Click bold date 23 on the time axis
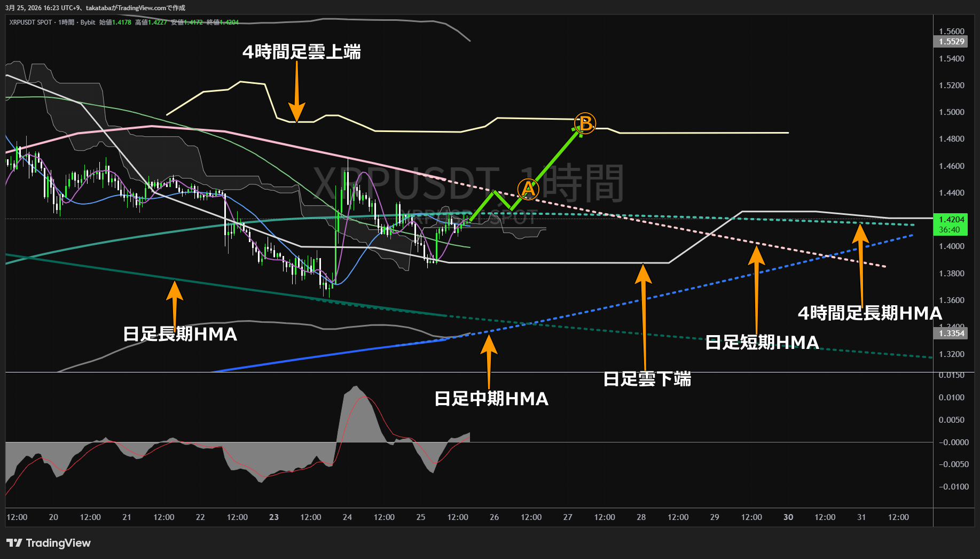The width and height of the screenshot is (980, 559). click(x=274, y=517)
